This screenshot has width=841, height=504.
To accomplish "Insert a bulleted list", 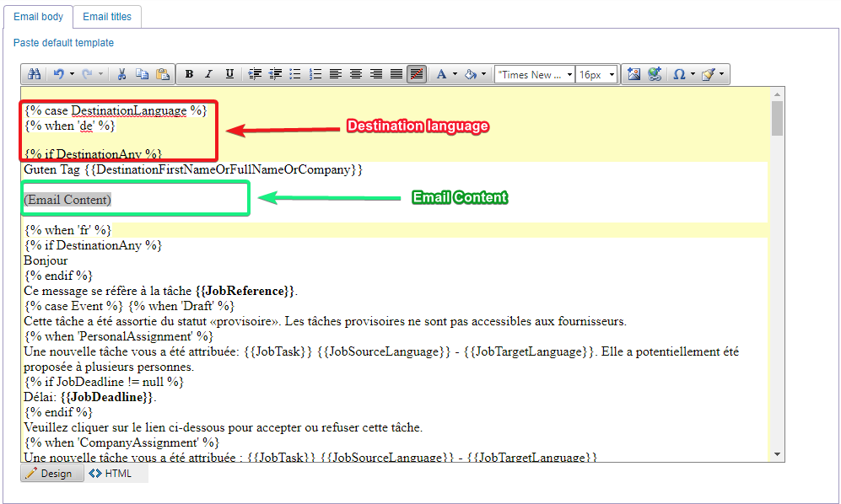I will point(295,74).
